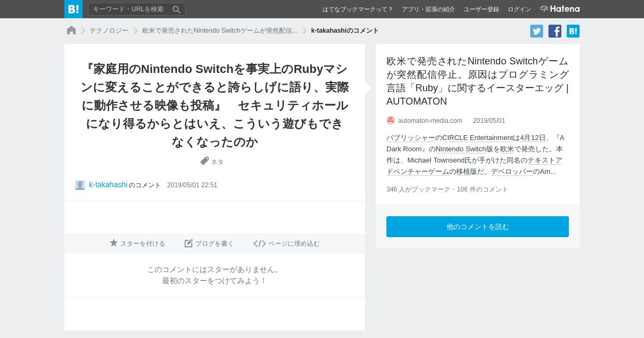
Task: Click the search magnifier icon
Action: pos(176,9)
